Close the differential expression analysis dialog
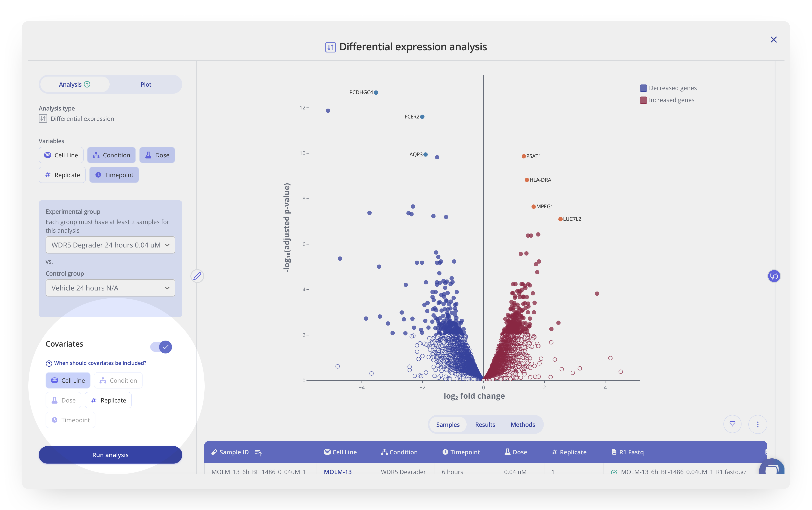Screen dimensions: 812x510 pyautogui.click(x=773, y=40)
